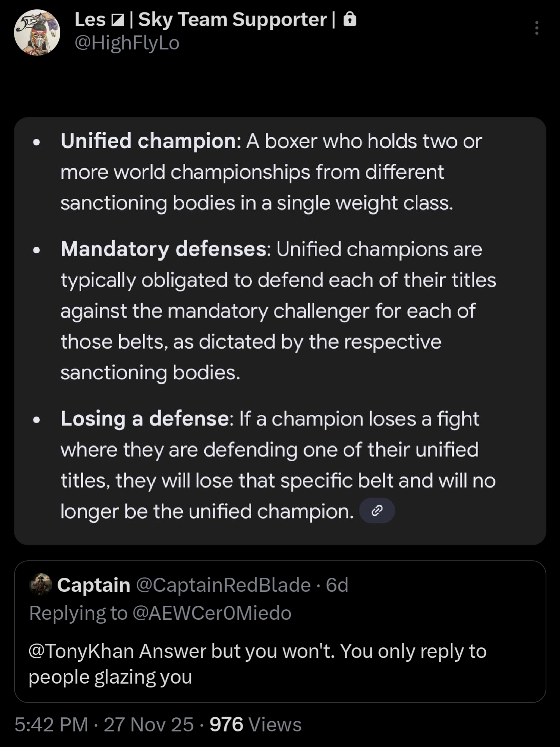This screenshot has height=747, width=560.
Task: Click the 976 Views counter
Action: (x=255, y=724)
